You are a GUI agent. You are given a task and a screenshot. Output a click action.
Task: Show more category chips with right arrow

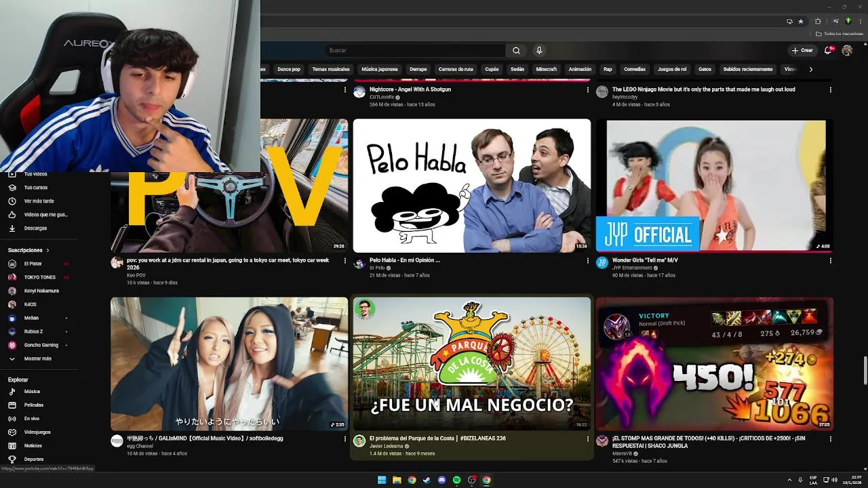[810, 69]
